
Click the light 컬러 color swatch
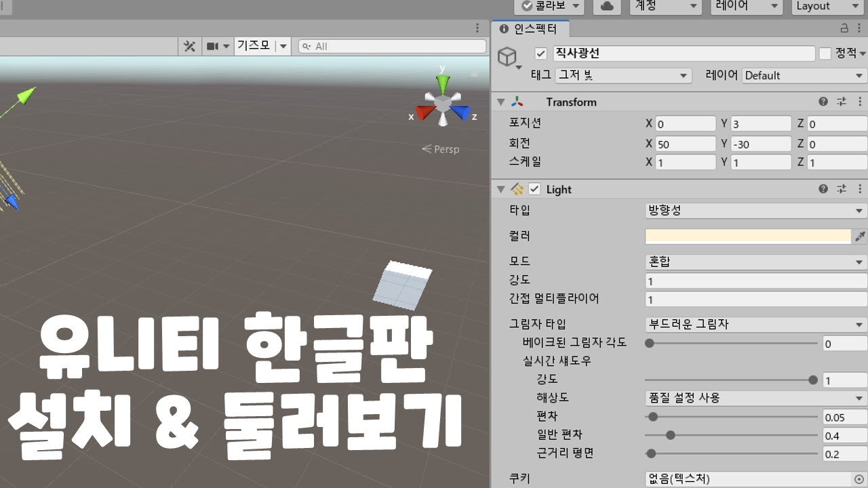tap(748, 237)
